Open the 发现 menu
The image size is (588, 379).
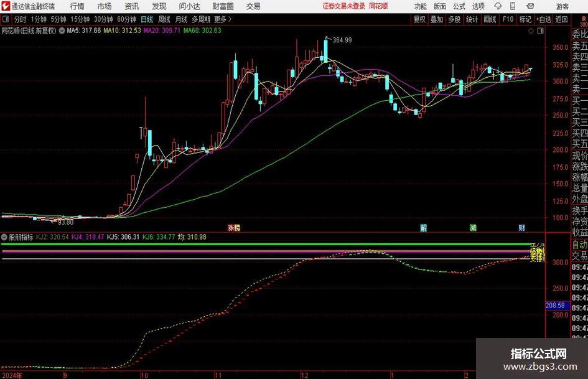pyautogui.click(x=159, y=6)
